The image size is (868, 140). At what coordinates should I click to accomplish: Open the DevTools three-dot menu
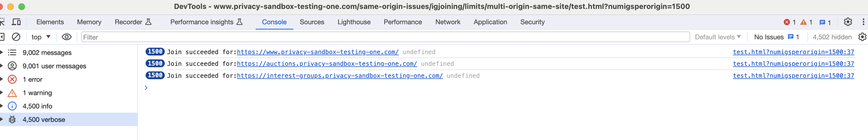[x=863, y=22]
